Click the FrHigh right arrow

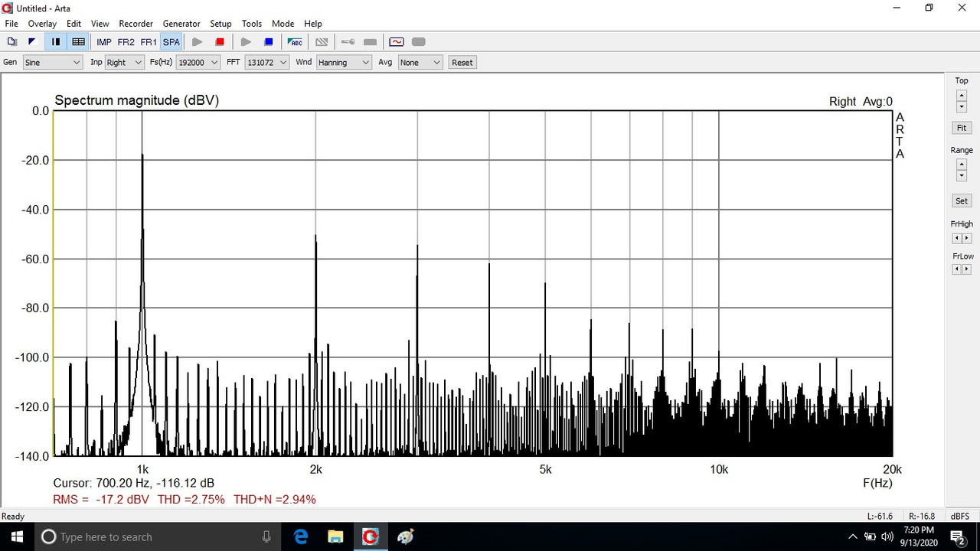[x=967, y=239]
